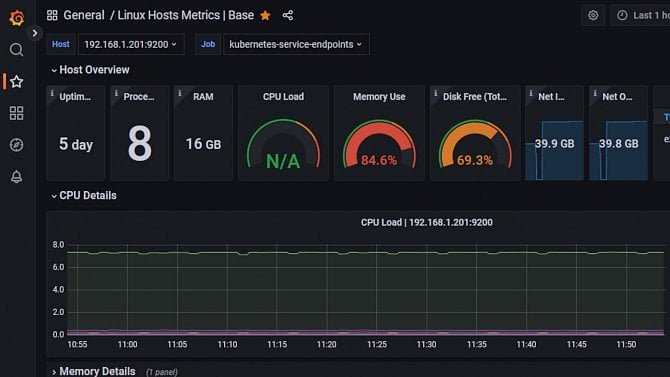This screenshot has height=377, width=670.
Task: Open the Disk Free (Tot... panel title
Action: click(475, 97)
